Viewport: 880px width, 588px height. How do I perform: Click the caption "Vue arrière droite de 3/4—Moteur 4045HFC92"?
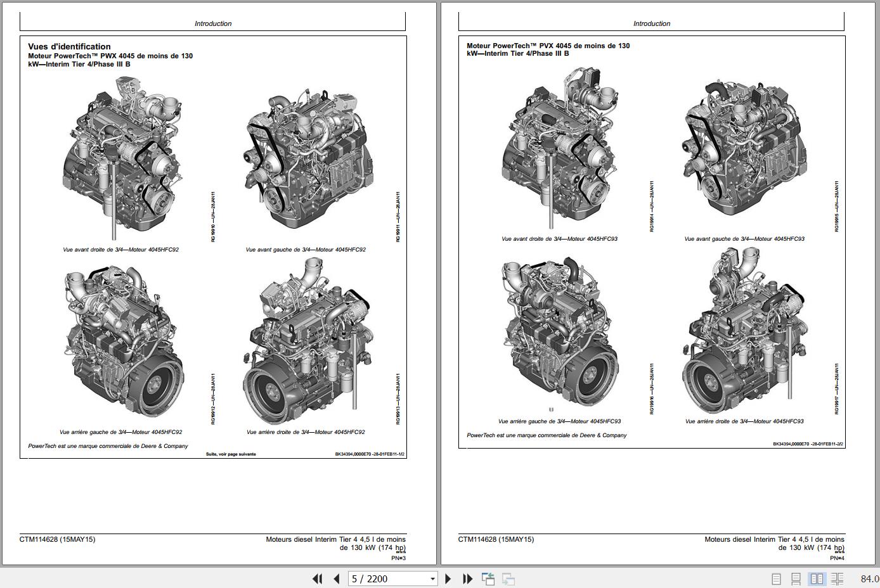point(306,432)
